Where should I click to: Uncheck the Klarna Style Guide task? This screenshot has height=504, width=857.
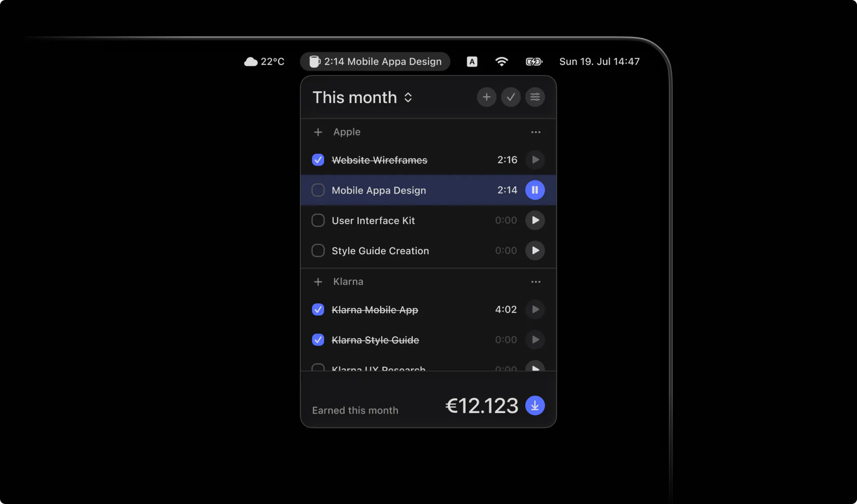point(318,340)
